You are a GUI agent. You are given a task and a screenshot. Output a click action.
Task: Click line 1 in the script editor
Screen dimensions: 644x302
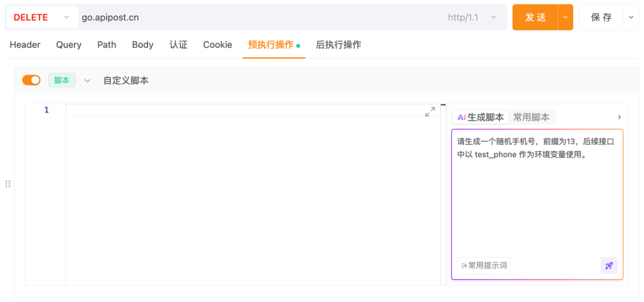coord(253,110)
